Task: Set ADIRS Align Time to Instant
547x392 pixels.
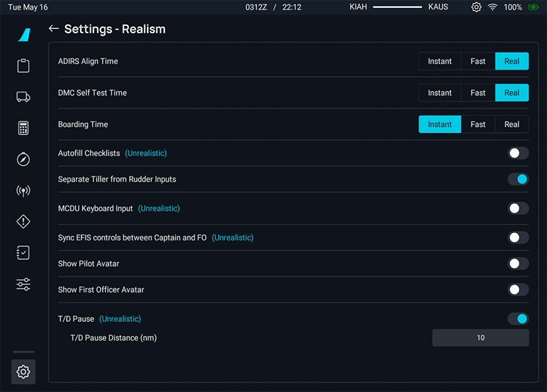Action: 440,61
